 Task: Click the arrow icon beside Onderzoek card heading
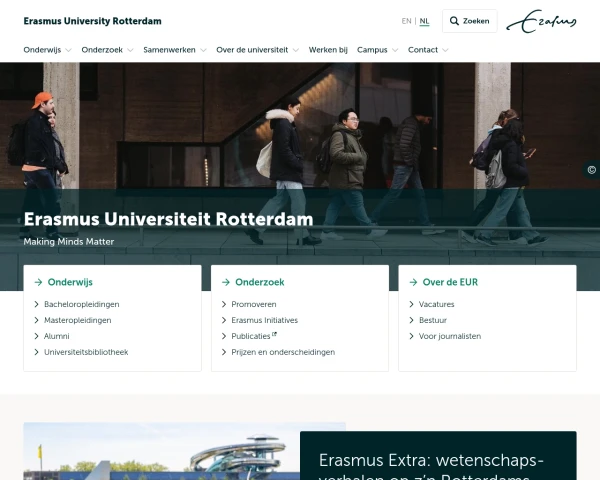coord(226,282)
